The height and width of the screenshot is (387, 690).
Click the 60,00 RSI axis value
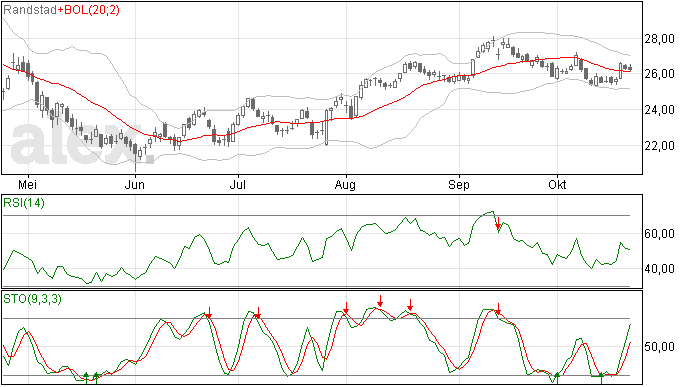pos(659,233)
